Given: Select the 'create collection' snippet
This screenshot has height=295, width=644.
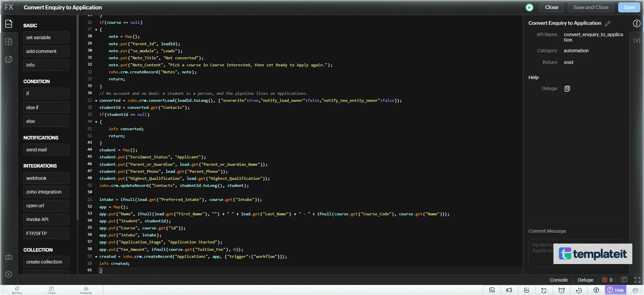Looking at the screenshot, I should click(x=46, y=262).
